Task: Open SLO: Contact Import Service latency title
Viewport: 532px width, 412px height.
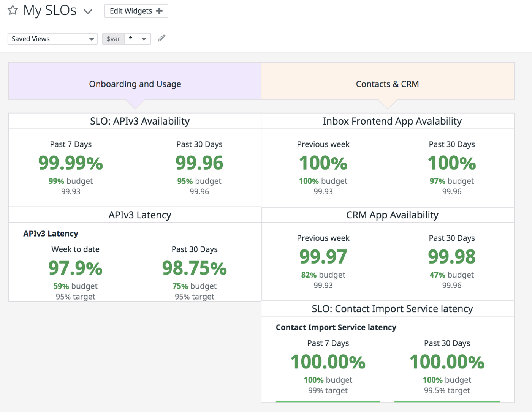Action: coord(392,309)
